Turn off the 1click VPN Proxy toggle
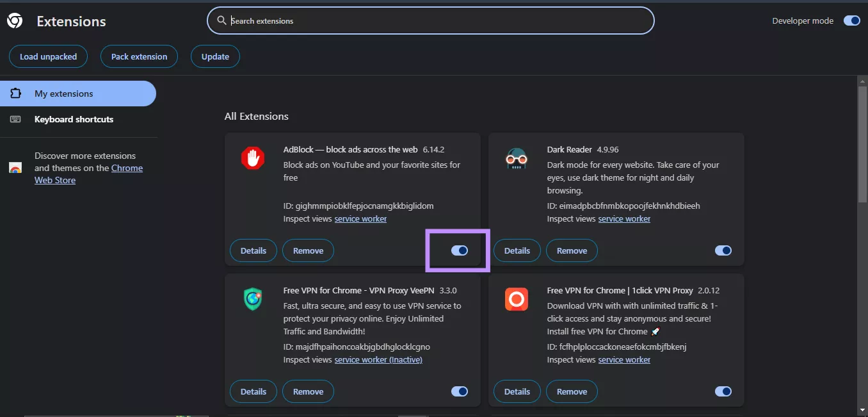 point(723,391)
